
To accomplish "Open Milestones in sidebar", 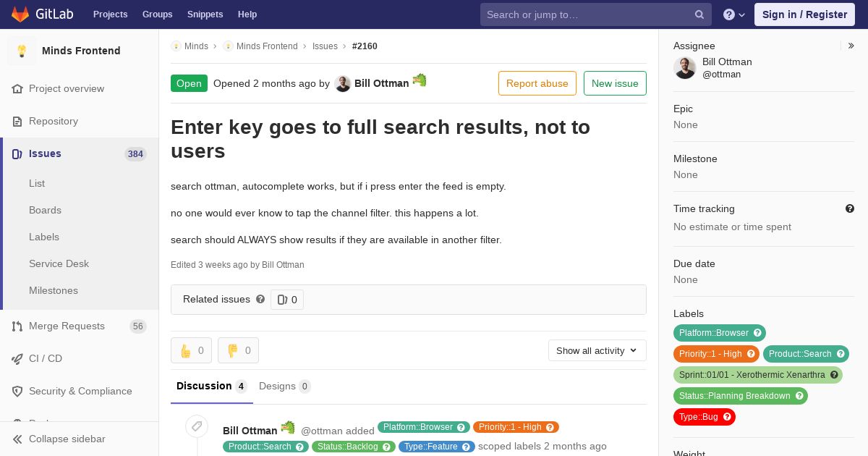I will (54, 290).
